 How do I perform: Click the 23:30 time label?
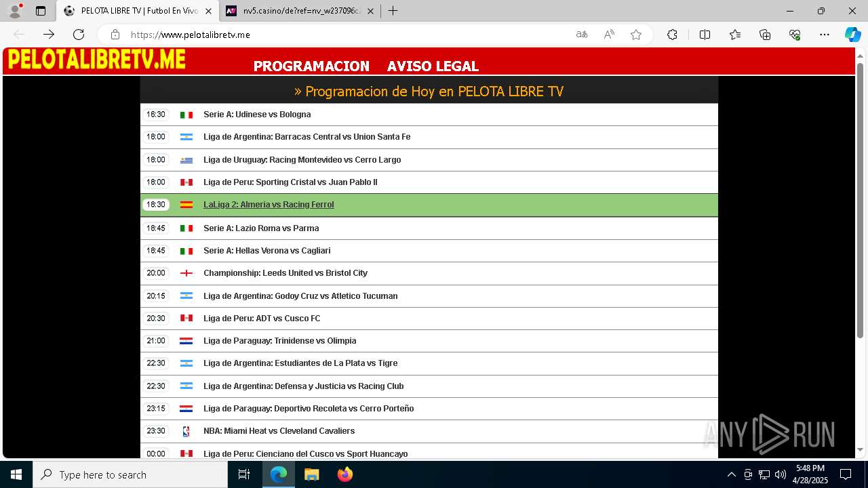coord(156,431)
